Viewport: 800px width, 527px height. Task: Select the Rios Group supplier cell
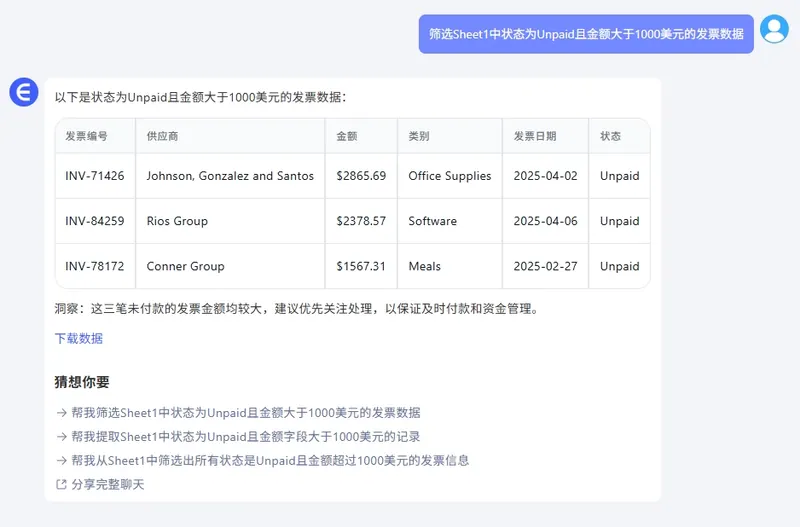(x=177, y=221)
